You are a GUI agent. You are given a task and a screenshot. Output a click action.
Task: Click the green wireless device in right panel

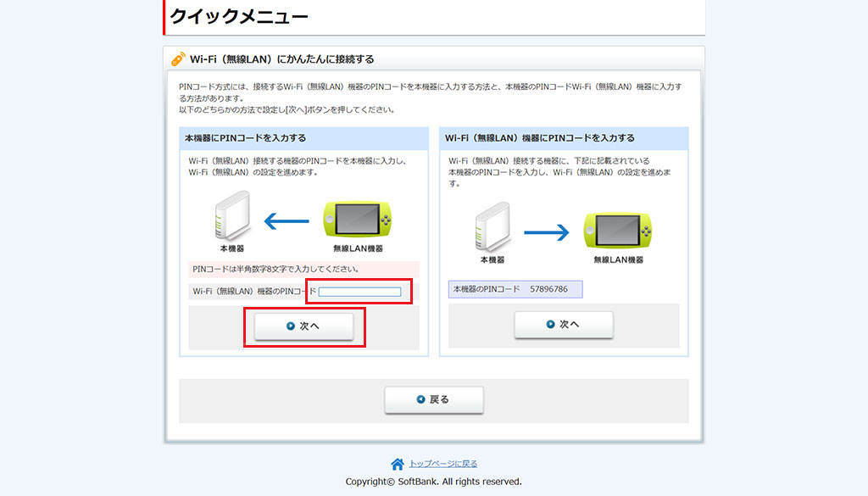click(x=618, y=231)
